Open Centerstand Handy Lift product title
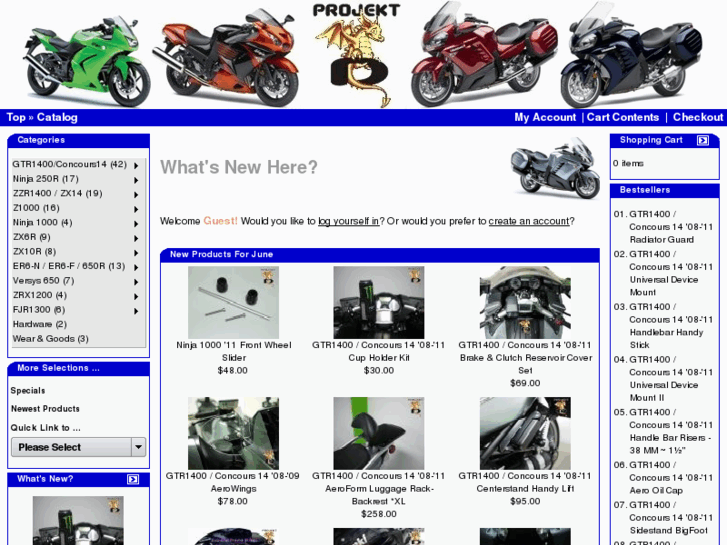 [x=525, y=482]
